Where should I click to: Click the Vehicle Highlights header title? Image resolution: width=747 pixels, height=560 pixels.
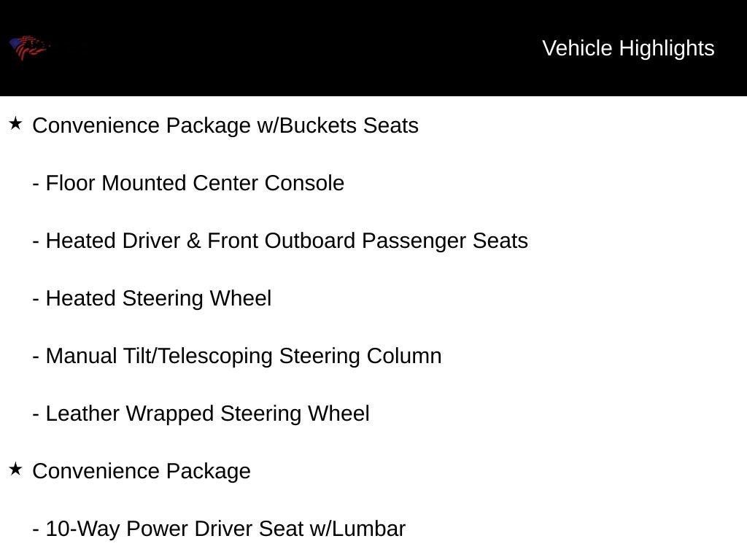click(628, 48)
